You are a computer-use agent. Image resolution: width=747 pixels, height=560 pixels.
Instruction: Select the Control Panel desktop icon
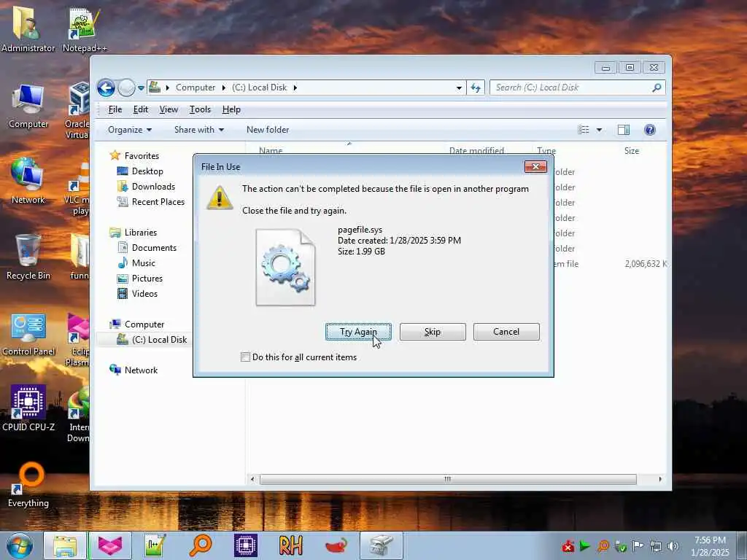28,333
